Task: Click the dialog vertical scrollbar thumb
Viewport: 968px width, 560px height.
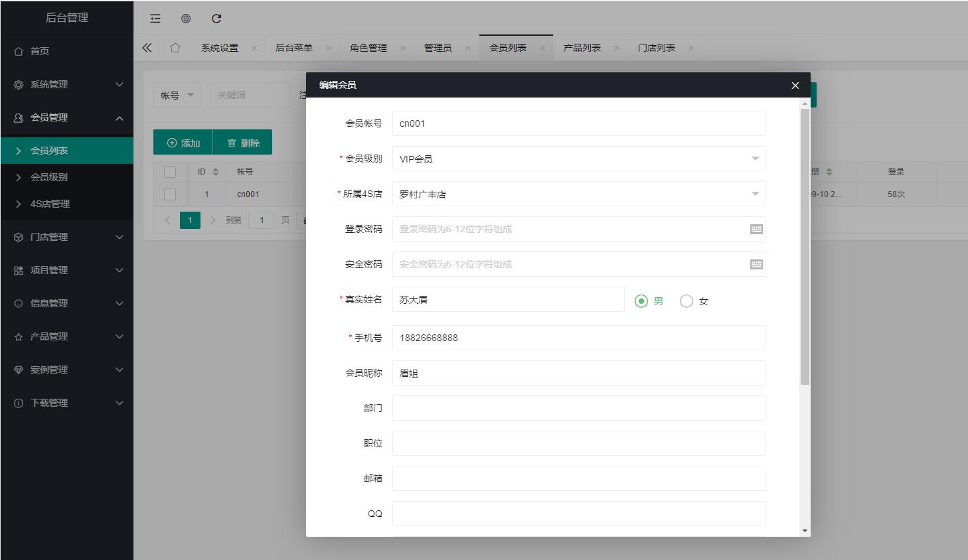Action: pyautogui.click(x=805, y=247)
